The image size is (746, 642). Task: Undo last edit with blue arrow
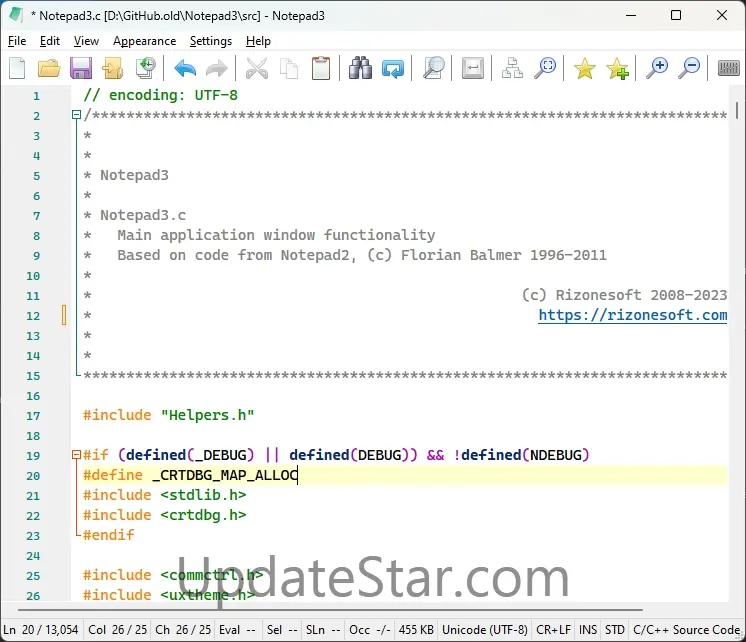(x=185, y=69)
